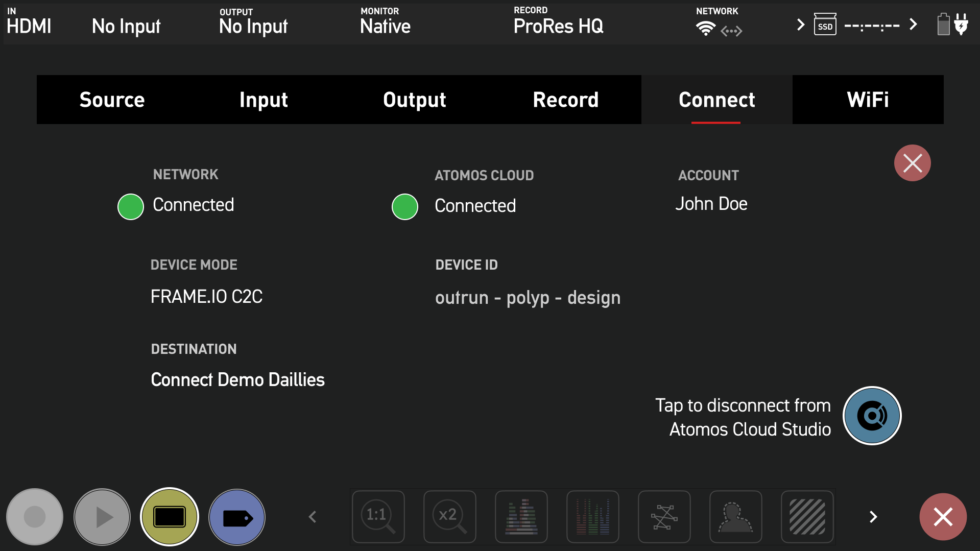980x551 pixels.
Task: Tap the input signal No Input status
Action: point(126,26)
